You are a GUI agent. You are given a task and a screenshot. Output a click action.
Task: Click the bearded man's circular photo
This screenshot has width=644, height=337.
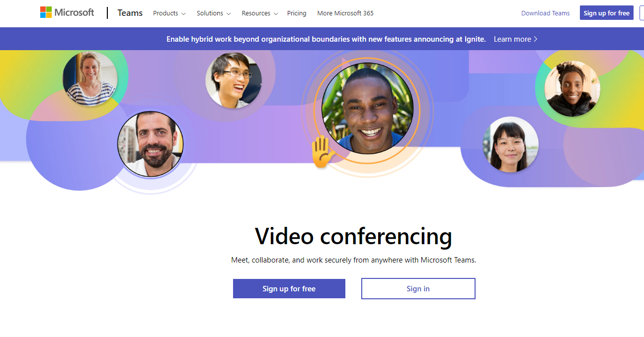[x=151, y=144]
